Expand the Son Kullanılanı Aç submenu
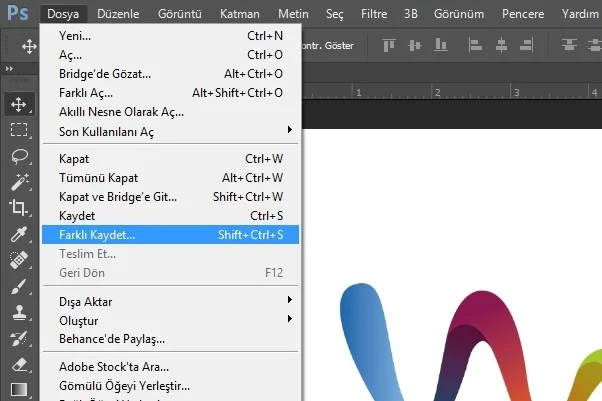 pyautogui.click(x=170, y=131)
